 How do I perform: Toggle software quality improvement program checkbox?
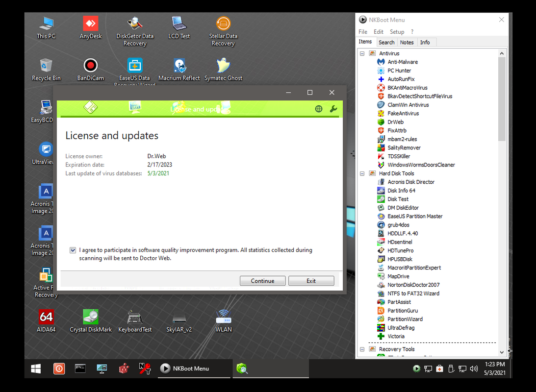73,250
